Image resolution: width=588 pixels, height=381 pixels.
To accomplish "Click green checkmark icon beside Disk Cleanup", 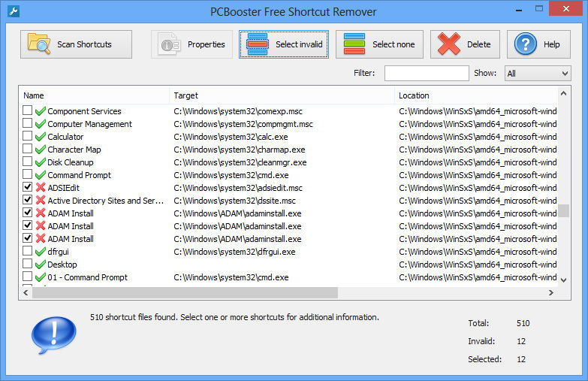I will [41, 162].
